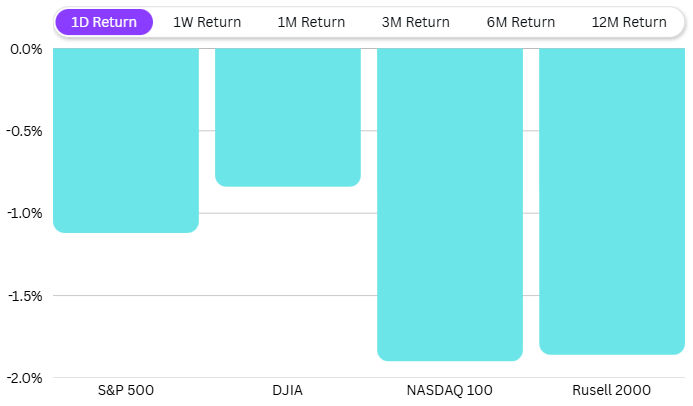
Task: Click the Rusell 2000 axis label
Action: (x=612, y=390)
